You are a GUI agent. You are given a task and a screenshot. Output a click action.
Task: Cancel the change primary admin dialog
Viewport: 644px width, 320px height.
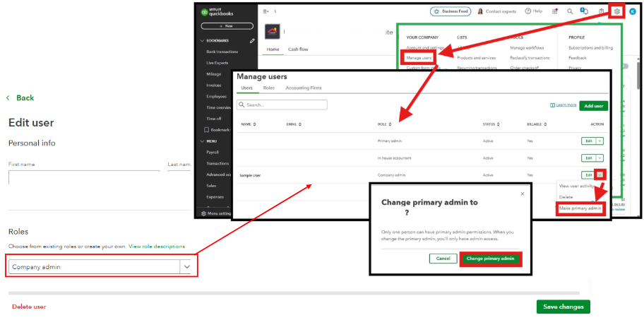[443, 259]
